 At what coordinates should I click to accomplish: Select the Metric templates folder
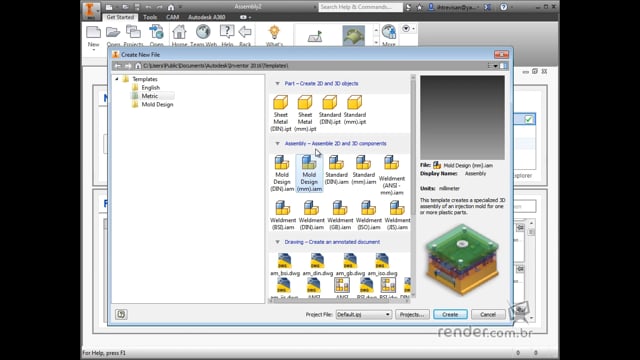point(149,96)
